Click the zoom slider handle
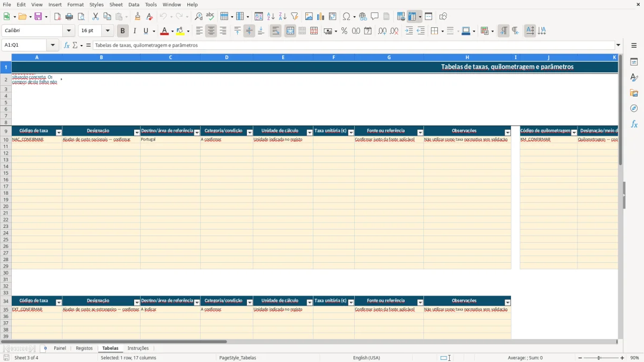 pos(599,358)
